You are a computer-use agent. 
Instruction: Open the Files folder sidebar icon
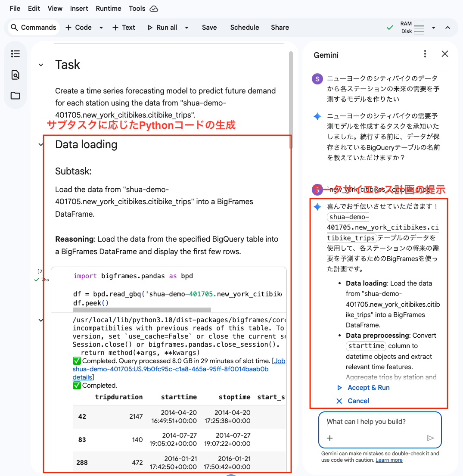[16, 96]
